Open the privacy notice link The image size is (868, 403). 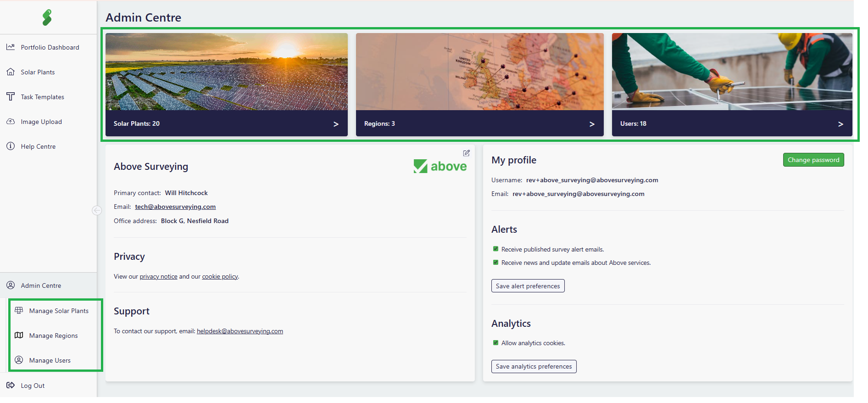158,276
